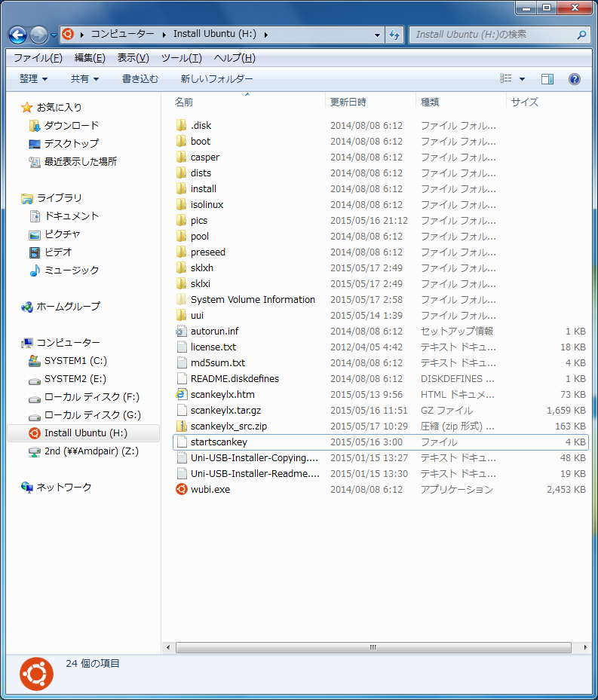The height and width of the screenshot is (700, 598).
Task: Select System Volume Information folder icon
Action: click(181, 300)
